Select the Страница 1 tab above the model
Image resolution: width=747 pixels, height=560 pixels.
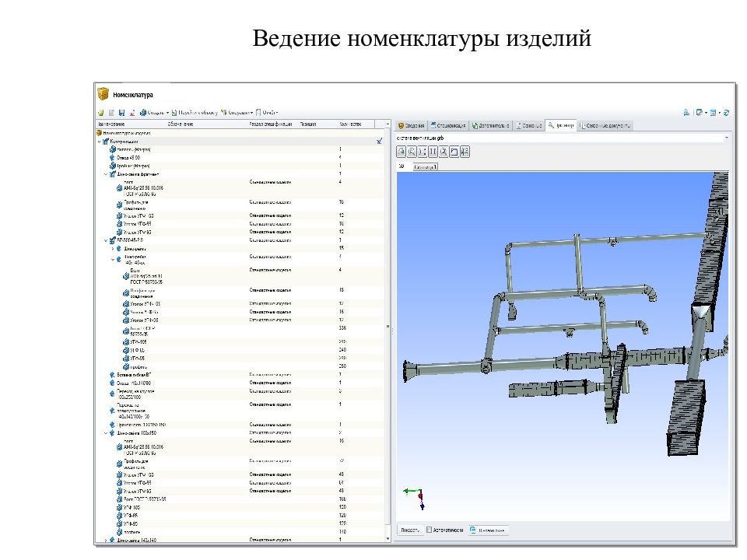click(425, 166)
